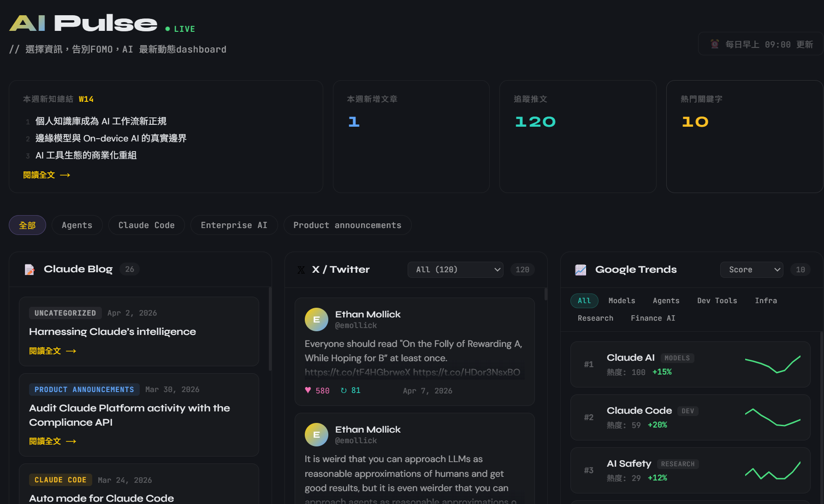Click the +20% change value
Viewport: 824px width, 504px height.
pyautogui.click(x=658, y=425)
